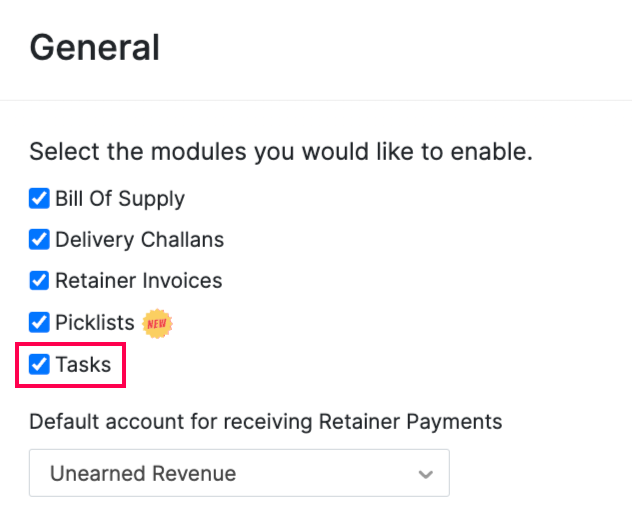Click the Retainer Invoices label text
The width and height of the screenshot is (632, 526).
point(138,281)
